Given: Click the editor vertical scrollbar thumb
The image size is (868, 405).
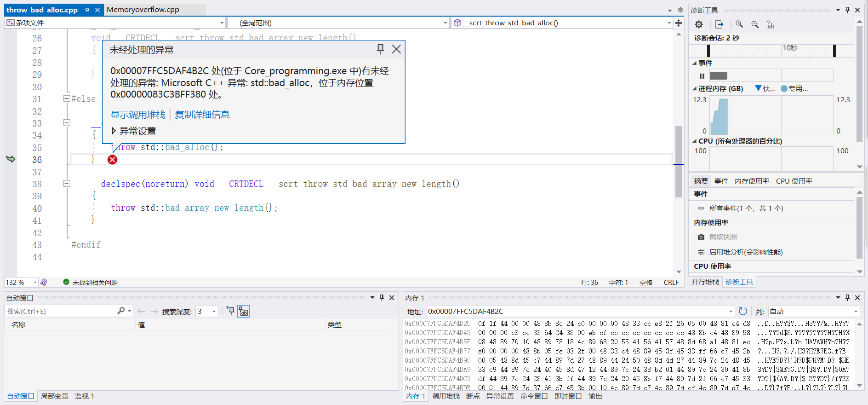Looking at the screenshot, I should click(x=679, y=161).
